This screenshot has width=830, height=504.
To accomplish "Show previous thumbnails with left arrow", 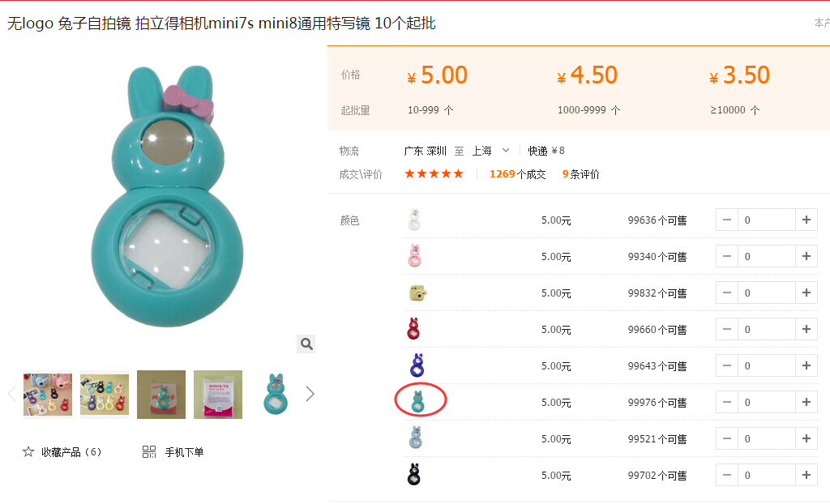I will point(11,394).
